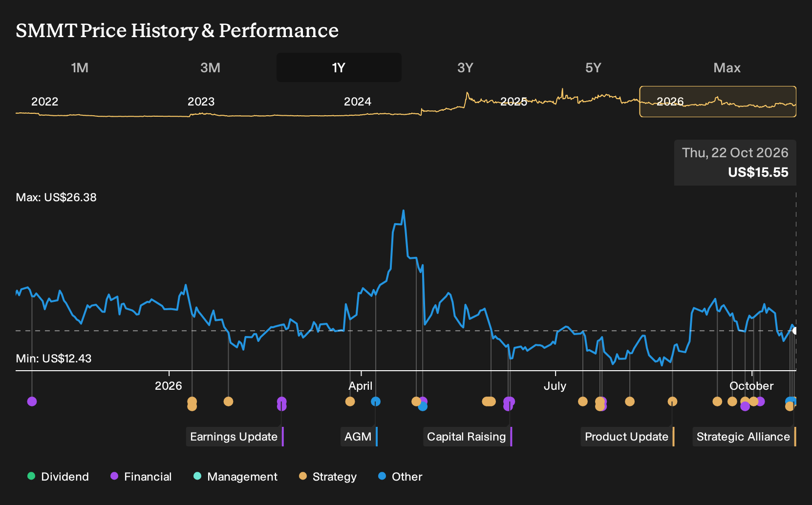Toggle Financial events in the legend

pos(141,477)
